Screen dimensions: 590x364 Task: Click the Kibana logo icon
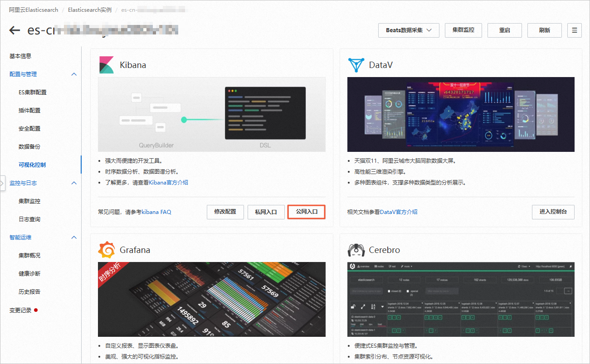(x=106, y=65)
